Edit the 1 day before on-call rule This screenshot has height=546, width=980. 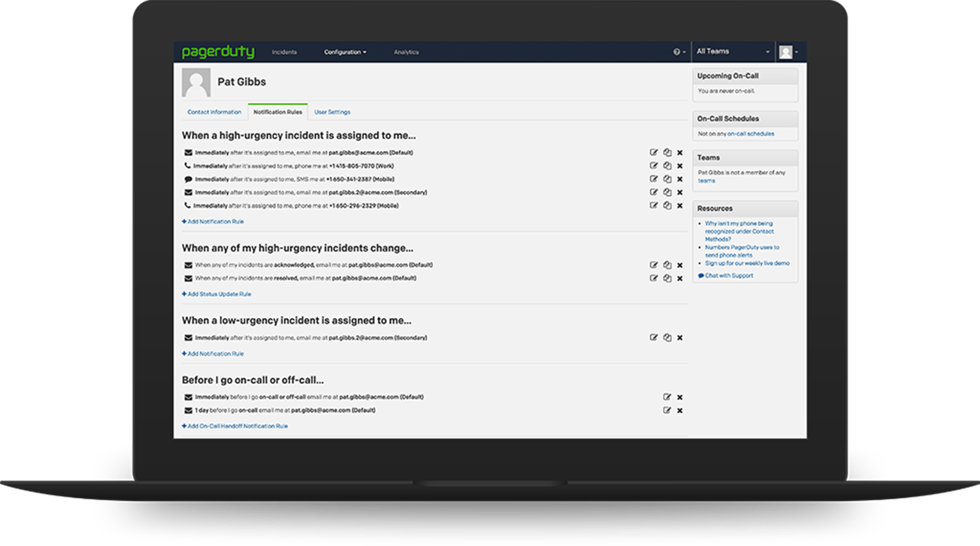(x=667, y=410)
